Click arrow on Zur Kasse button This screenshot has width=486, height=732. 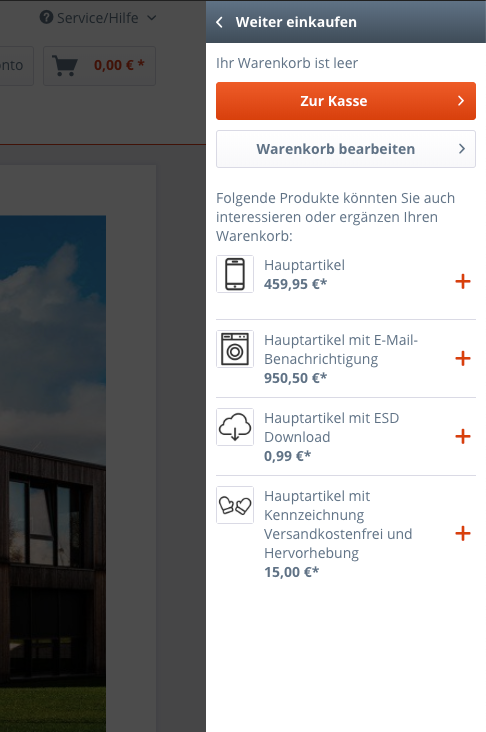(x=461, y=101)
